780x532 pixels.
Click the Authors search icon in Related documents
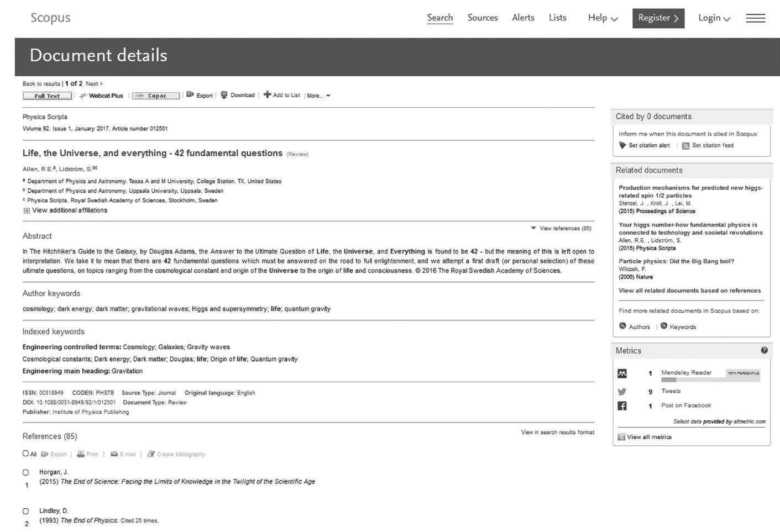pos(622,326)
